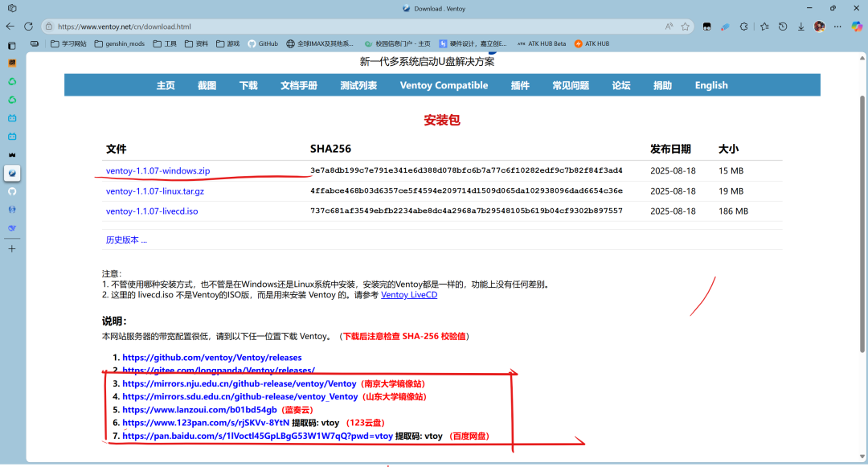
Task: Open the GitHub vertical tab in sidebar
Action: (x=12, y=191)
